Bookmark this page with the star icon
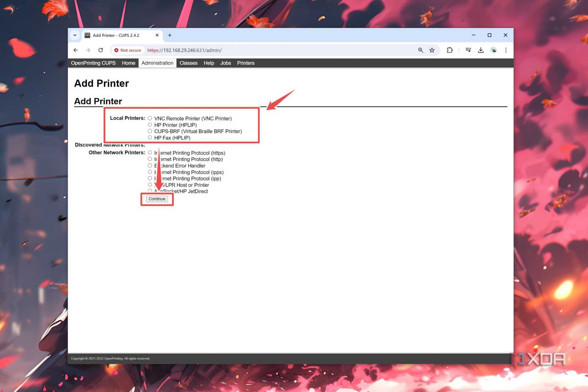588x392 pixels. pos(432,50)
